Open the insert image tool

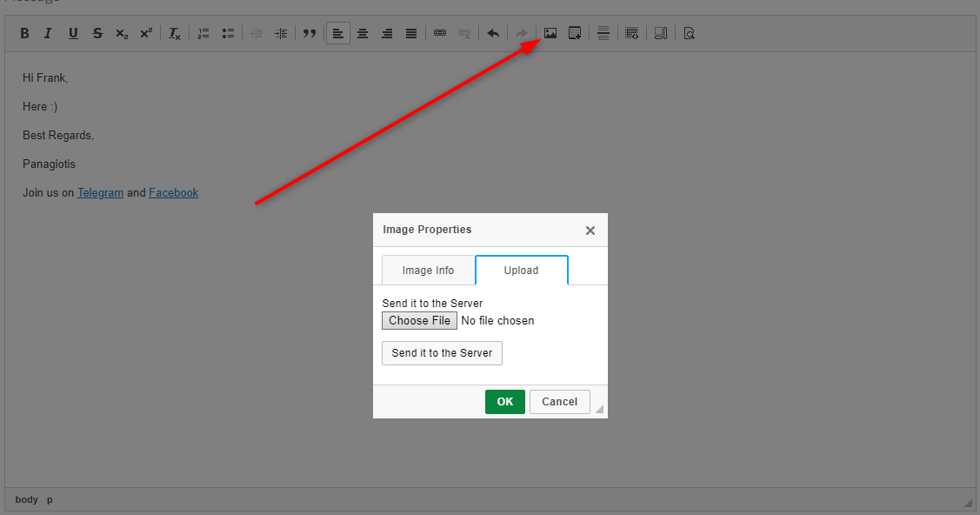tap(550, 33)
